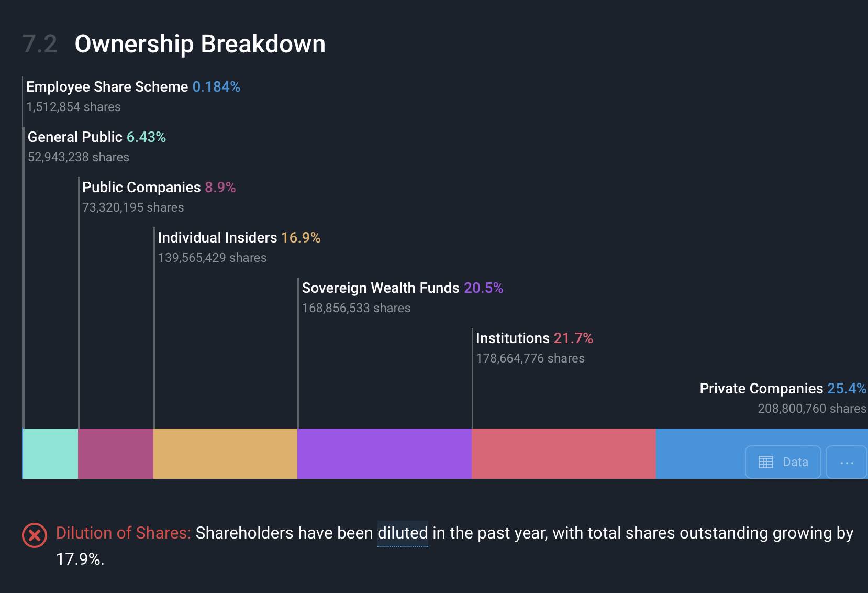Select the red Institutions bar segment
Screen dimensions: 868x593
564,454
